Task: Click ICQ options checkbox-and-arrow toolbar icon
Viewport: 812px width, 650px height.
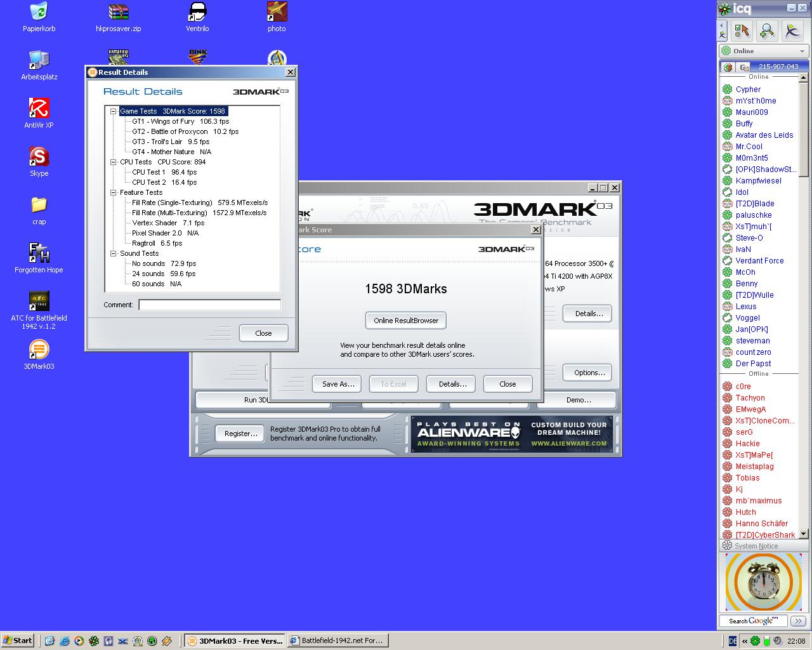Action: coord(741,30)
